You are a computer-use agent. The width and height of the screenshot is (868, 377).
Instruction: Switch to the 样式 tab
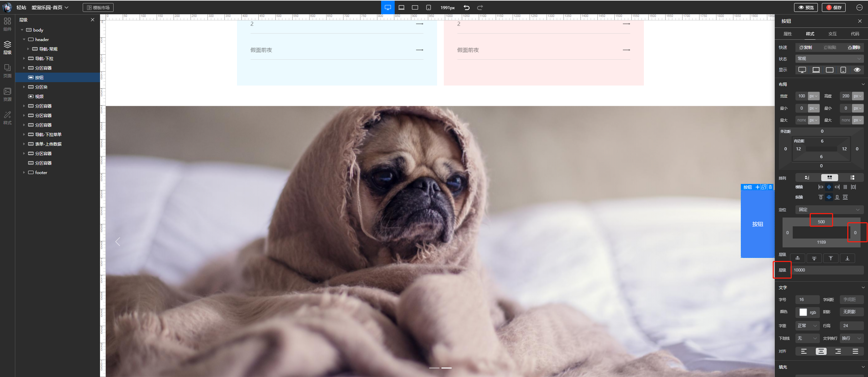810,34
